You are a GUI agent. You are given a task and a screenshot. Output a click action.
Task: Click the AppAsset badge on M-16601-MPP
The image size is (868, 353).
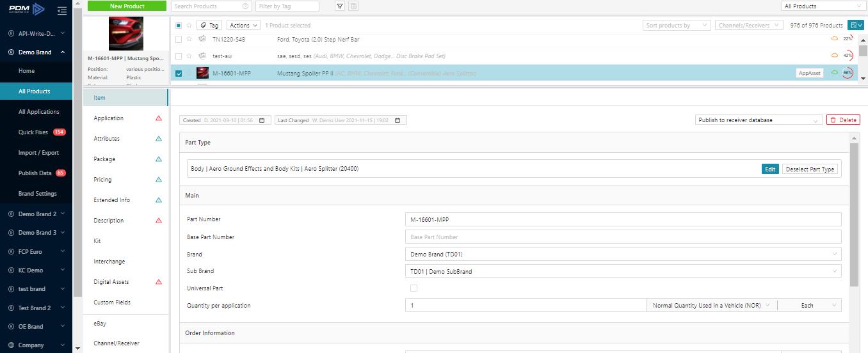810,74
